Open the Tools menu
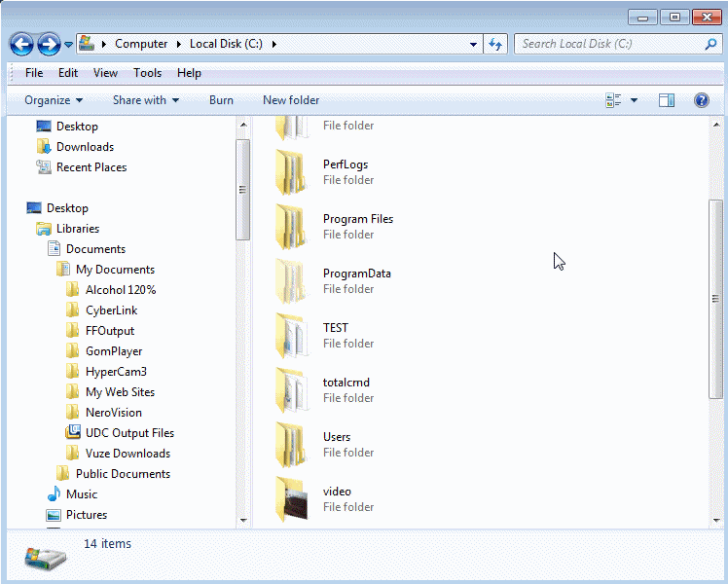 148,73
